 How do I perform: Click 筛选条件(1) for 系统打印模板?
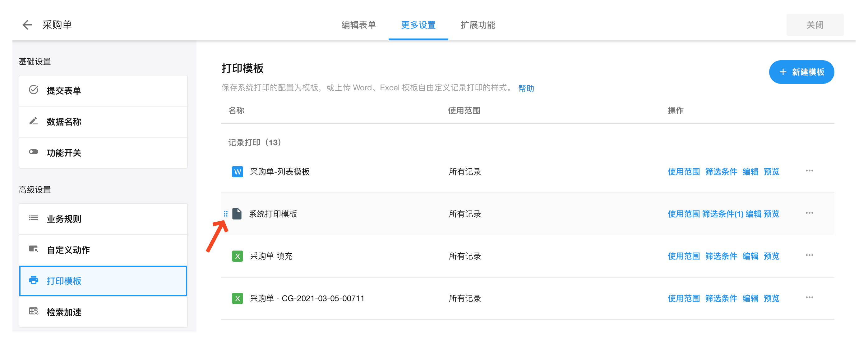[723, 214]
